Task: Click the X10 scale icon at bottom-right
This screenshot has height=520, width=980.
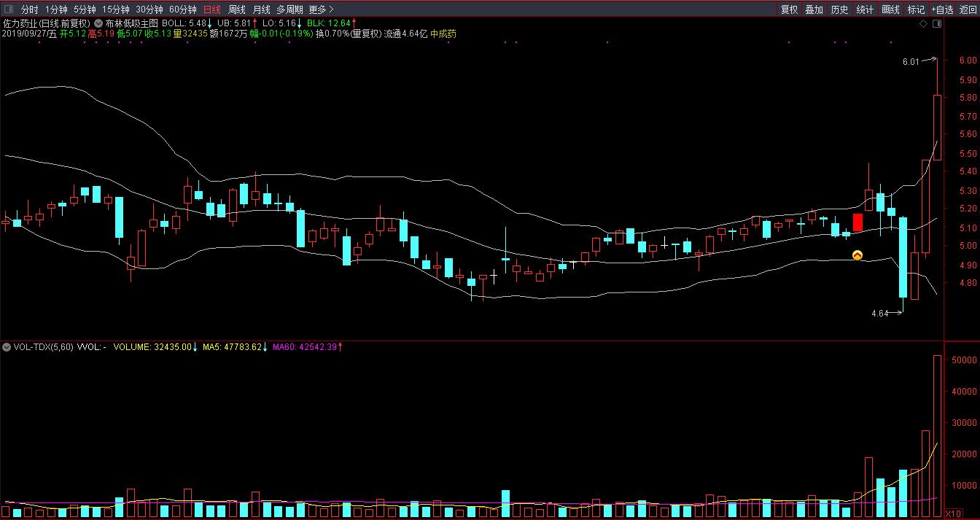Action: pyautogui.click(x=952, y=513)
